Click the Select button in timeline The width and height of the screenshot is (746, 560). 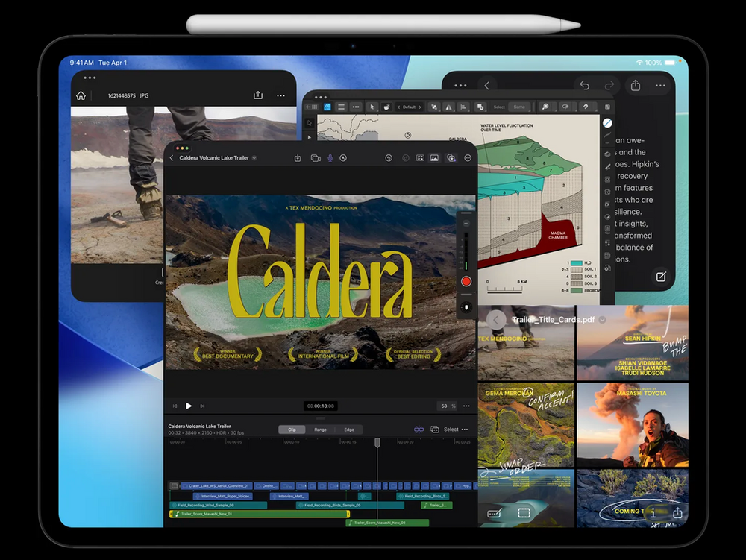click(451, 430)
